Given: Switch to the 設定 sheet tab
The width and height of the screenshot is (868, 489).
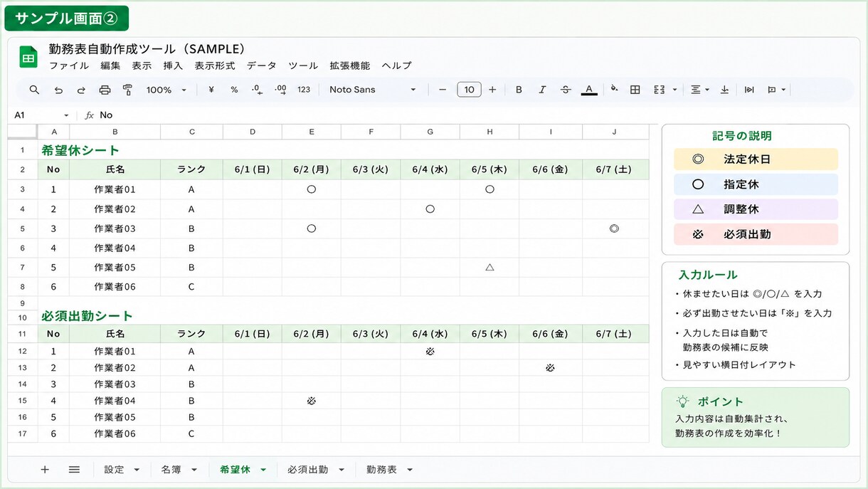Looking at the screenshot, I should click(x=114, y=470).
